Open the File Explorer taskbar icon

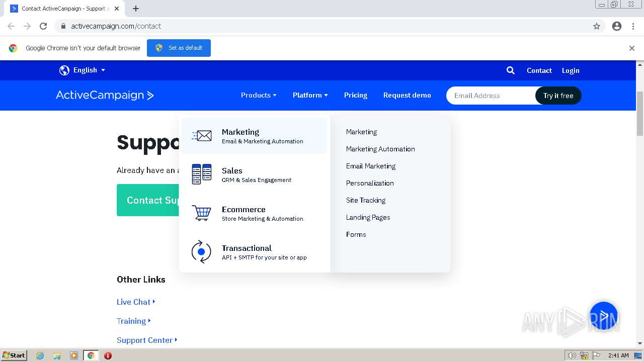[57, 355]
